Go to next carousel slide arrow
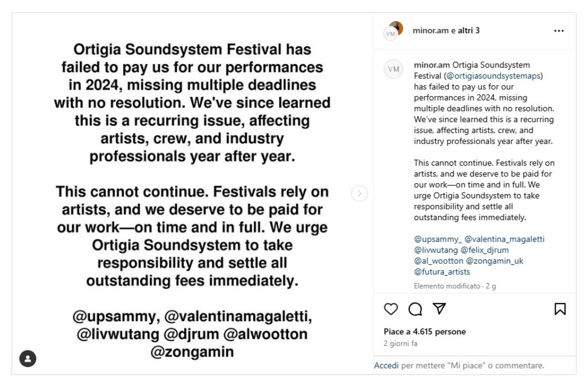Image resolution: width=588 pixels, height=381 pixels. click(359, 194)
